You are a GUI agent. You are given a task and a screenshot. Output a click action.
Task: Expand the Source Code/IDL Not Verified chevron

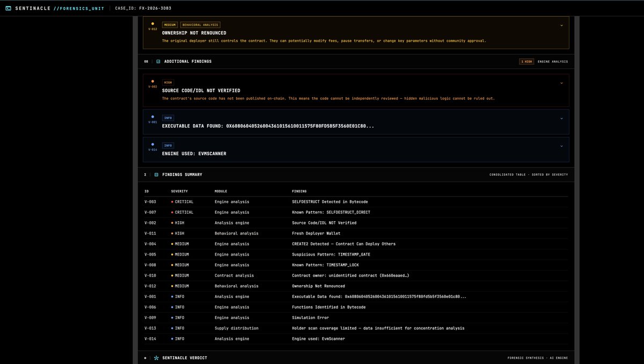561,83
